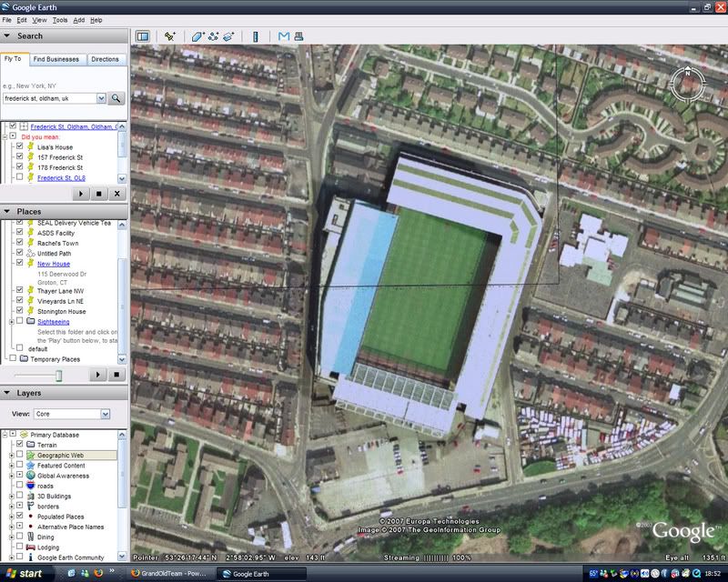The image size is (728, 582).
Task: Click the Add Placemark pushpin icon
Action: coord(169,36)
